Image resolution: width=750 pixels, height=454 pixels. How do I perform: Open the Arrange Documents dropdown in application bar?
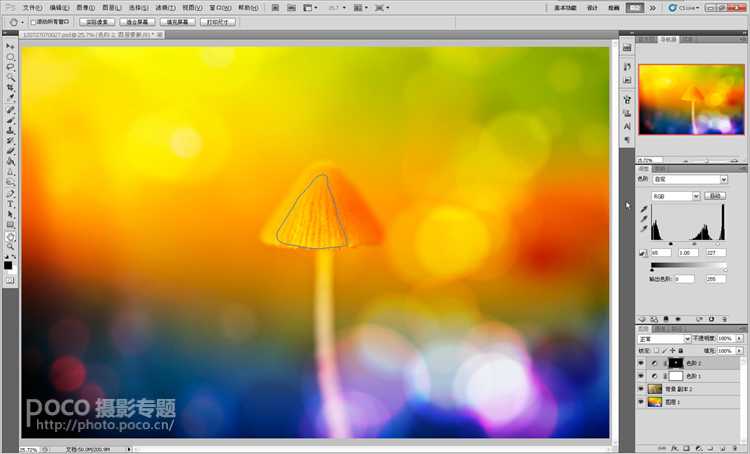tap(361, 8)
